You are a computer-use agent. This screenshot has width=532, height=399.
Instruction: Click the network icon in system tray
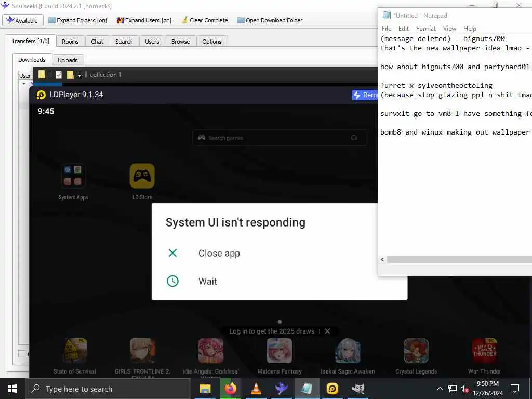(453, 389)
